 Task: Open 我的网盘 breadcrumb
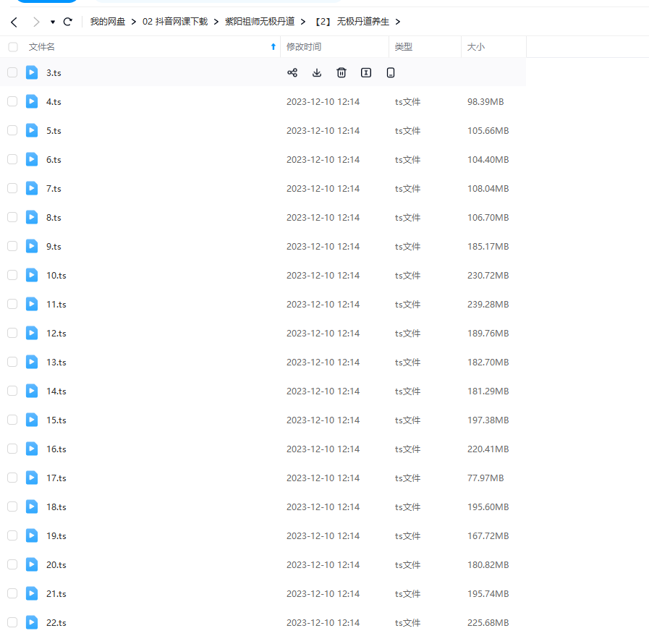coord(108,22)
